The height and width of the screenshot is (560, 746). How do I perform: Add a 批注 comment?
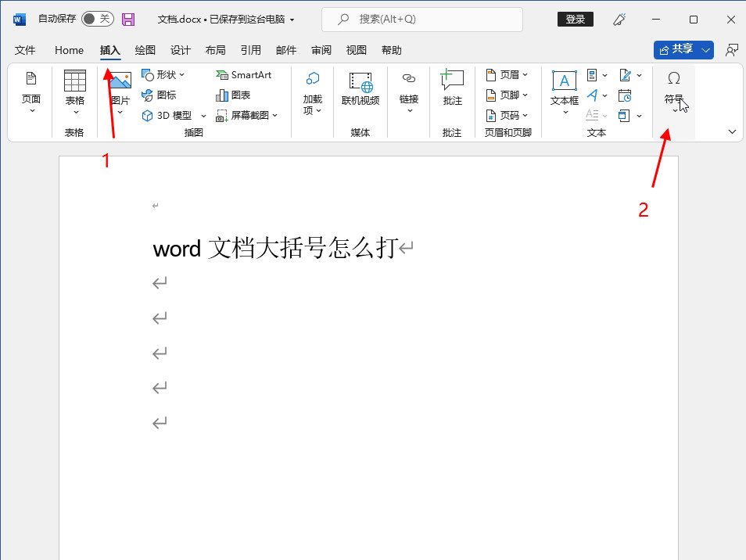pos(452,88)
